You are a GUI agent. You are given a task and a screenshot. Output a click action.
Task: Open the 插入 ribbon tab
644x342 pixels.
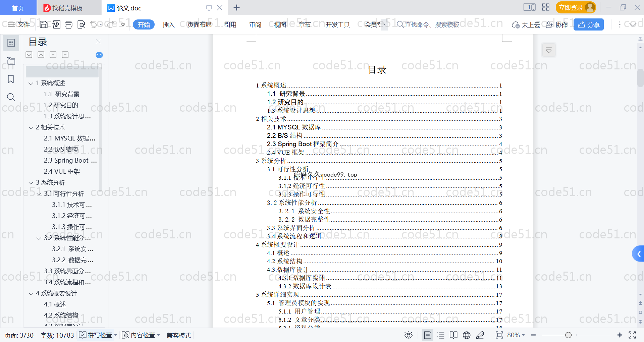168,24
